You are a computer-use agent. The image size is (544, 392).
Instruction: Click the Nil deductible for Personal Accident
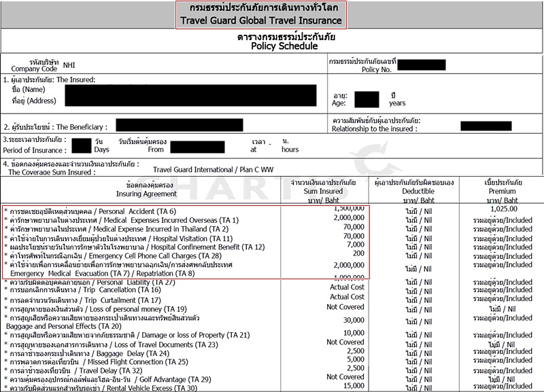(419, 211)
